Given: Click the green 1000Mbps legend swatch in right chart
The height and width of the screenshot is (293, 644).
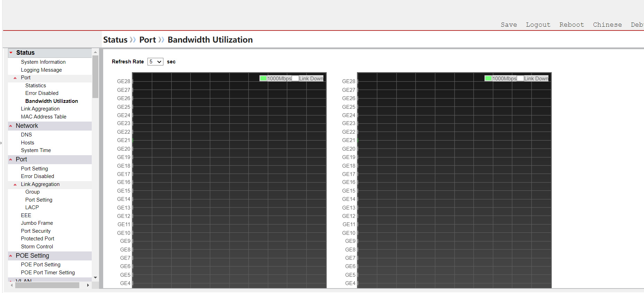Looking at the screenshot, I should 488,78.
